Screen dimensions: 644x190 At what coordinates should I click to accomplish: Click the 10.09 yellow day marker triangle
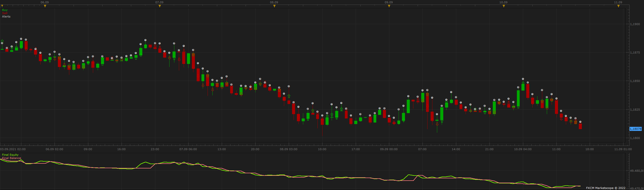[x=504, y=6]
